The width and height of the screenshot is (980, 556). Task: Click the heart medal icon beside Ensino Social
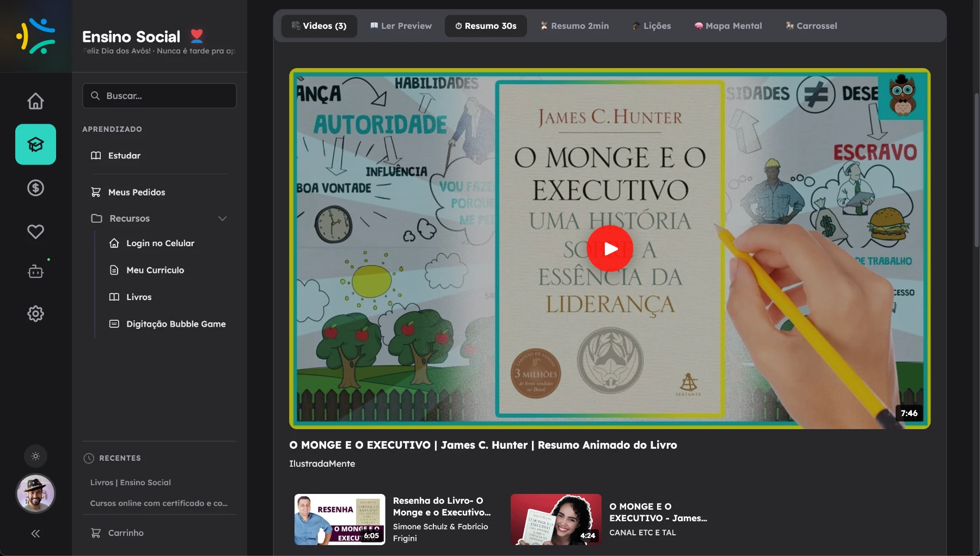tap(197, 36)
